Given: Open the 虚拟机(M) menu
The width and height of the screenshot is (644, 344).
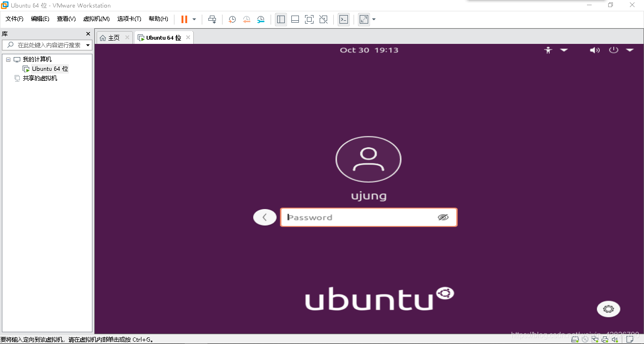Looking at the screenshot, I should tap(96, 19).
